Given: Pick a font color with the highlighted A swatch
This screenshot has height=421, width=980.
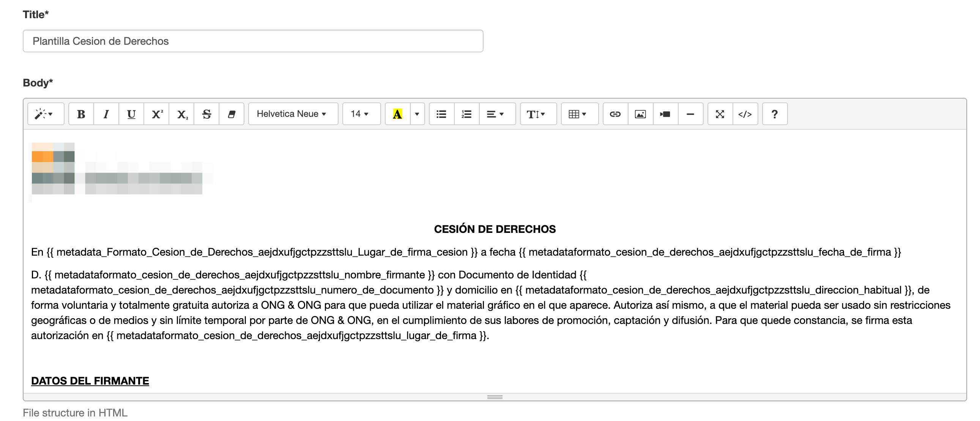Looking at the screenshot, I should (x=397, y=114).
